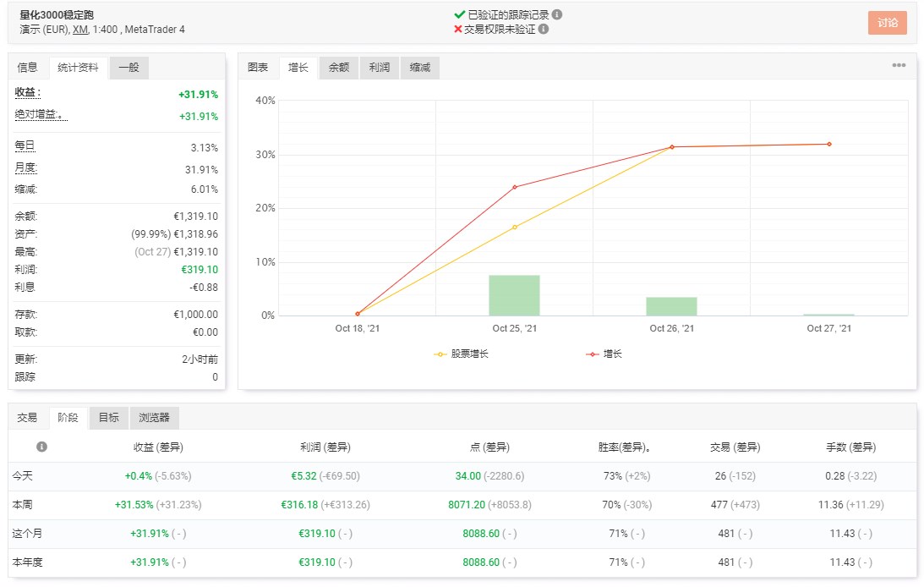Toggle 股票增长 legend series visibility
924x587 pixels.
pyautogui.click(x=462, y=354)
